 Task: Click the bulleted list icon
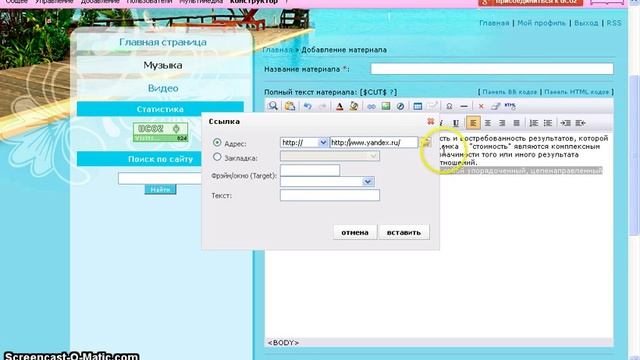point(548,123)
